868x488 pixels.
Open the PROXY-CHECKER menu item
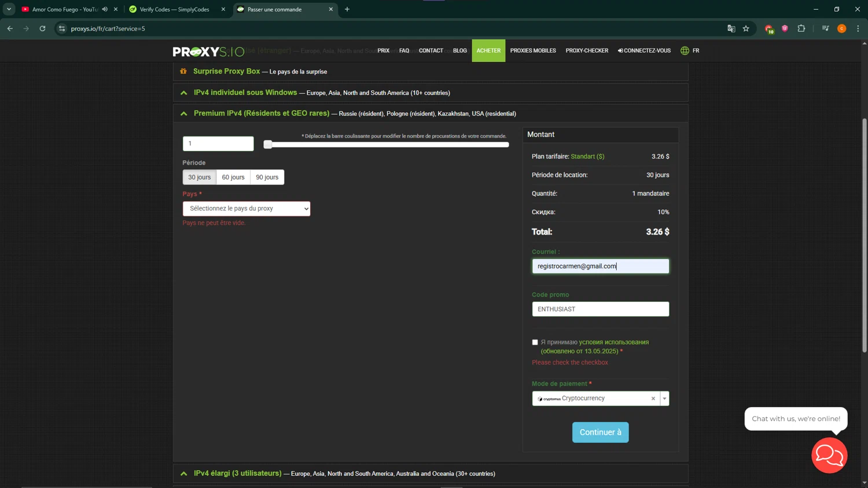tap(587, 51)
